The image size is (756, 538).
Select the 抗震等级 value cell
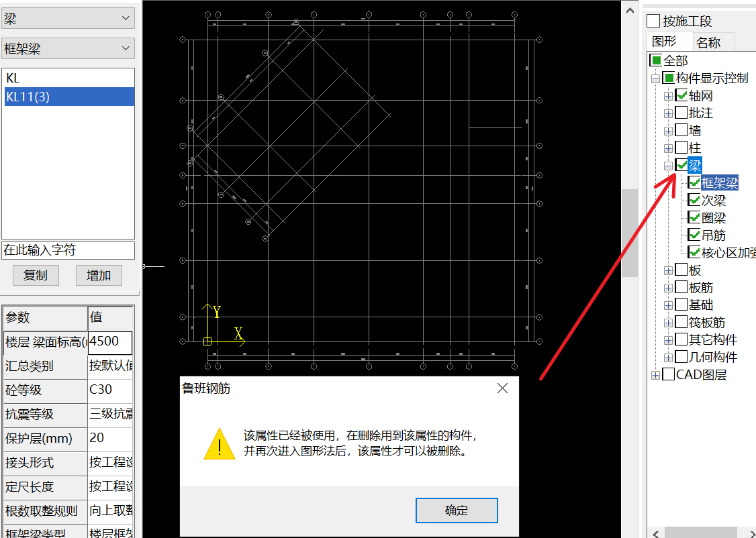tap(110, 414)
